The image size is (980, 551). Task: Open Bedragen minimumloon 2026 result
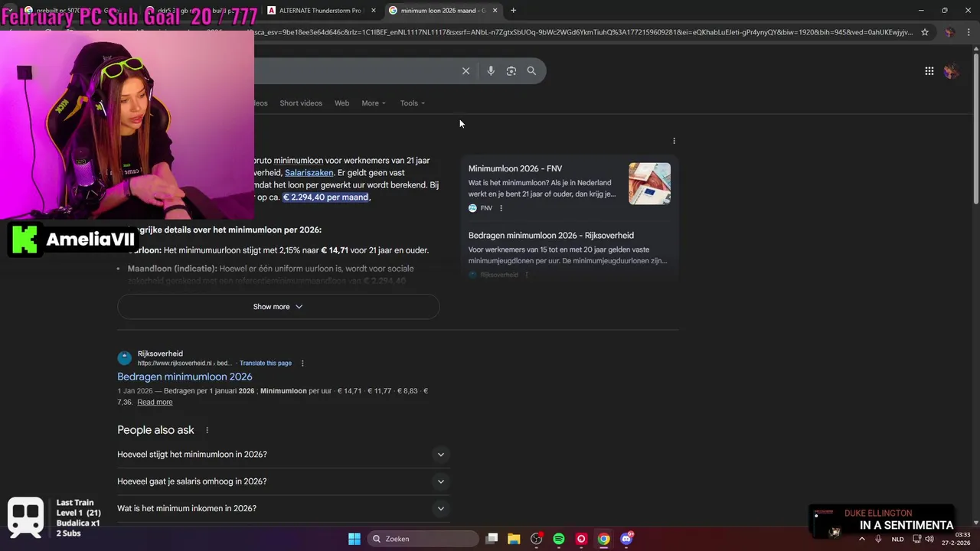click(x=185, y=377)
